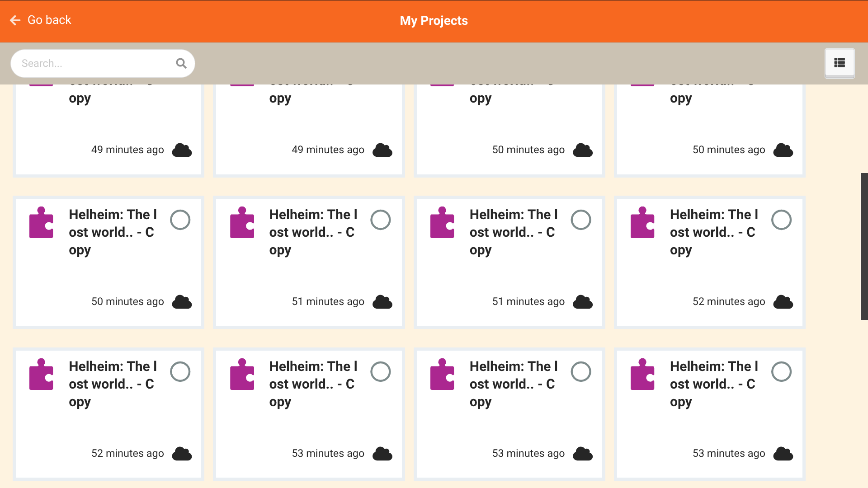Click cloud icon on 49 minutes ago leftmost card
Screen dimensions: 868x488
tap(182, 150)
